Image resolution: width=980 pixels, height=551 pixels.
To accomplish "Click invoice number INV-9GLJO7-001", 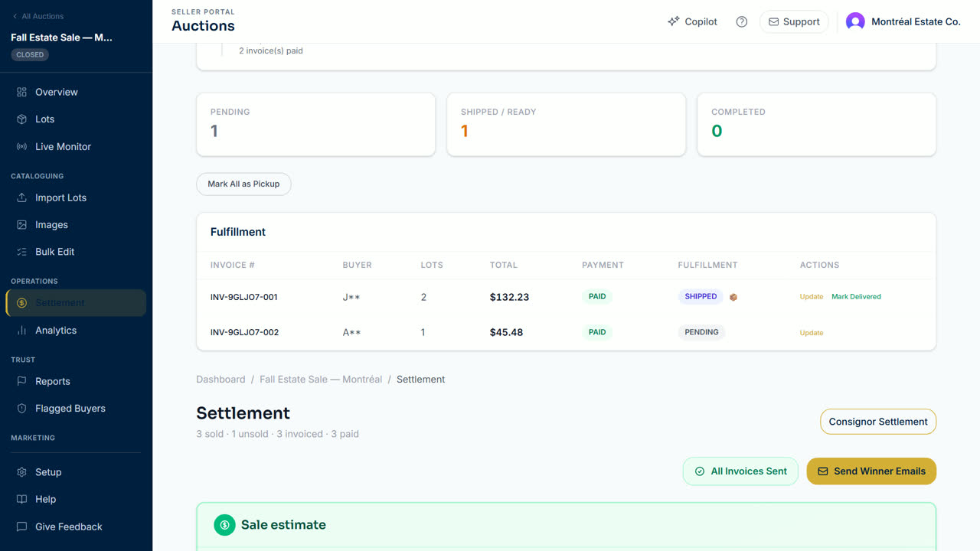I will [x=244, y=297].
